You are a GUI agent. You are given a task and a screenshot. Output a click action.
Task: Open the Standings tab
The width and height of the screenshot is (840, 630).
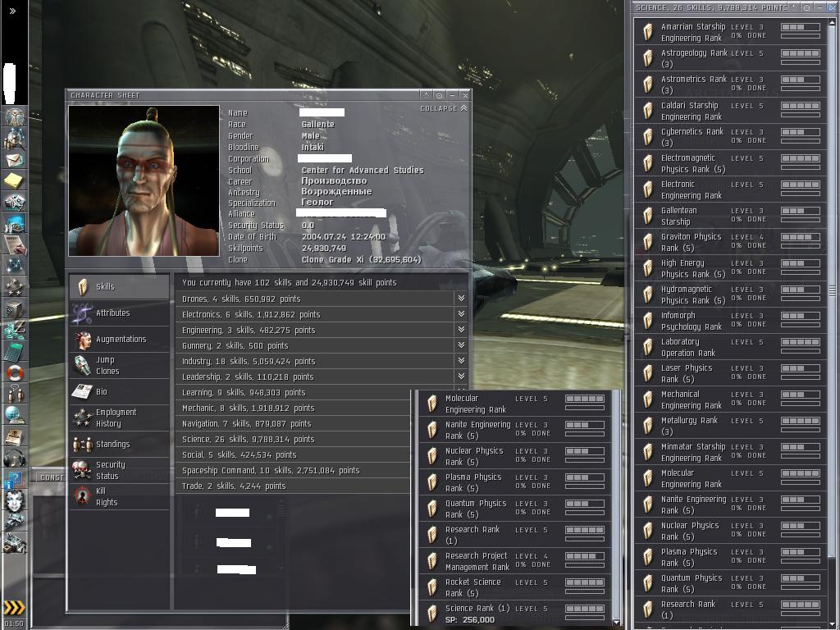[119, 444]
